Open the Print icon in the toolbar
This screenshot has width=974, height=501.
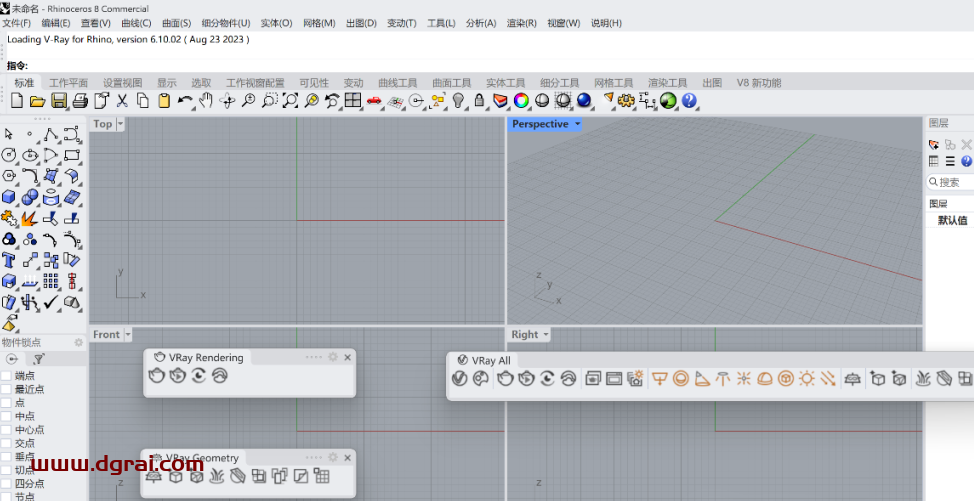[80, 101]
